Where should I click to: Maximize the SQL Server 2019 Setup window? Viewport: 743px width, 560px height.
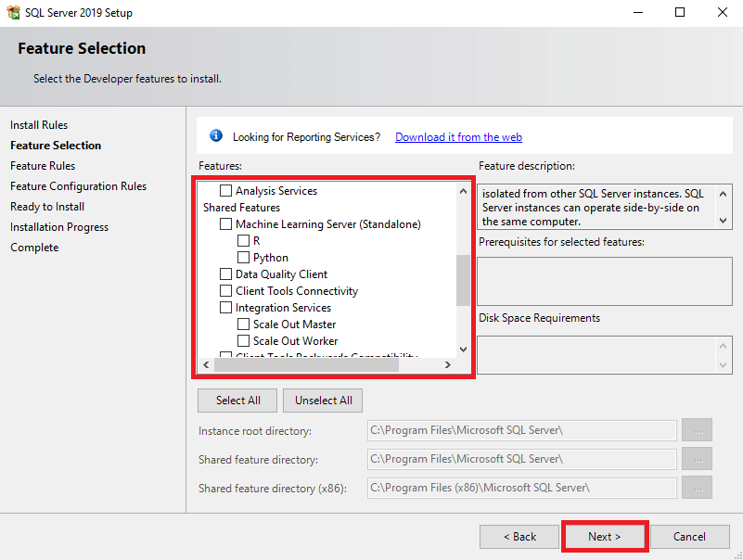coord(680,12)
